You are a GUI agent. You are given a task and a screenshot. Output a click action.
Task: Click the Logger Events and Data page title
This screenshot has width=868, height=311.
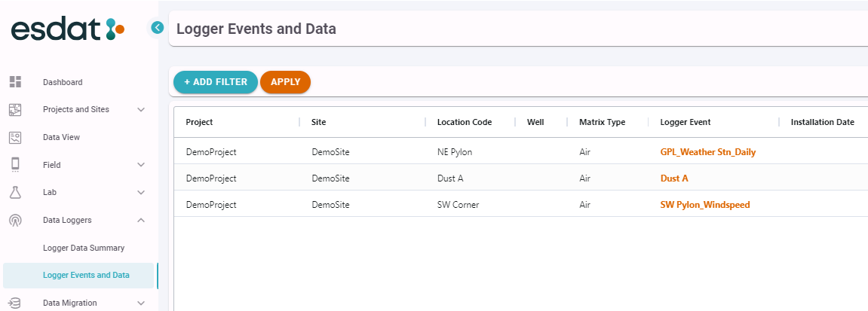click(256, 29)
